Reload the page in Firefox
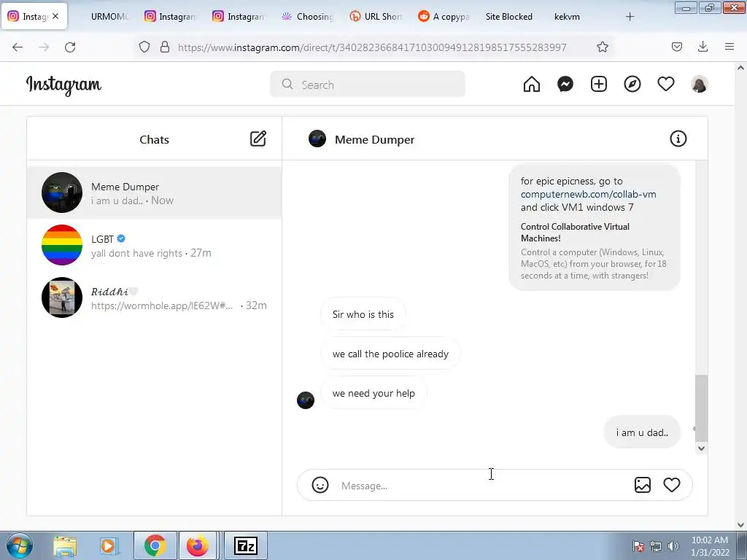 click(70, 47)
